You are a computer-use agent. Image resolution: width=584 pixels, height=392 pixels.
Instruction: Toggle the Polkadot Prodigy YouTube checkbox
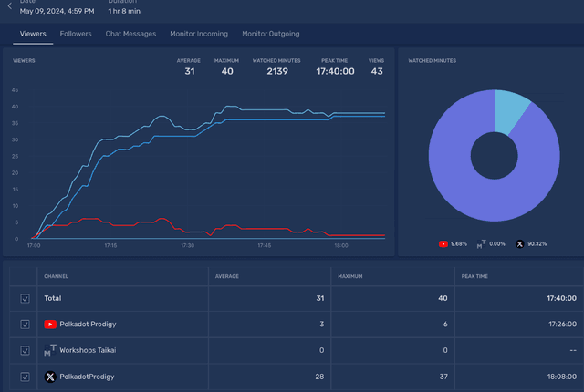coord(25,325)
